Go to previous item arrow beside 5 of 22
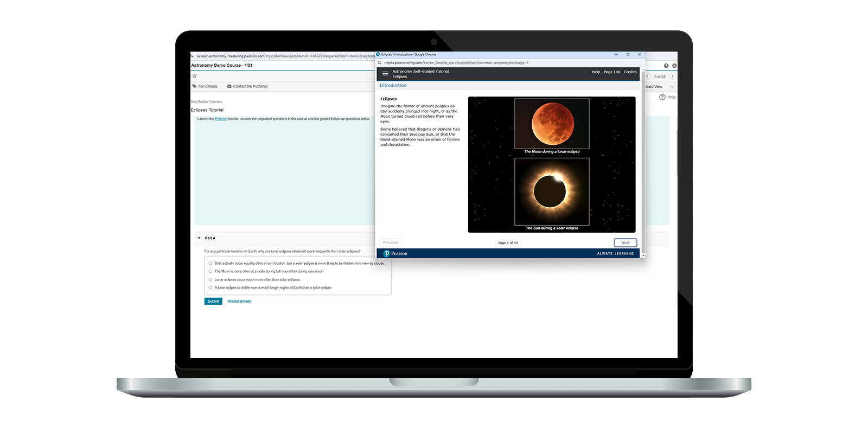The image size is (868, 434). pos(647,76)
